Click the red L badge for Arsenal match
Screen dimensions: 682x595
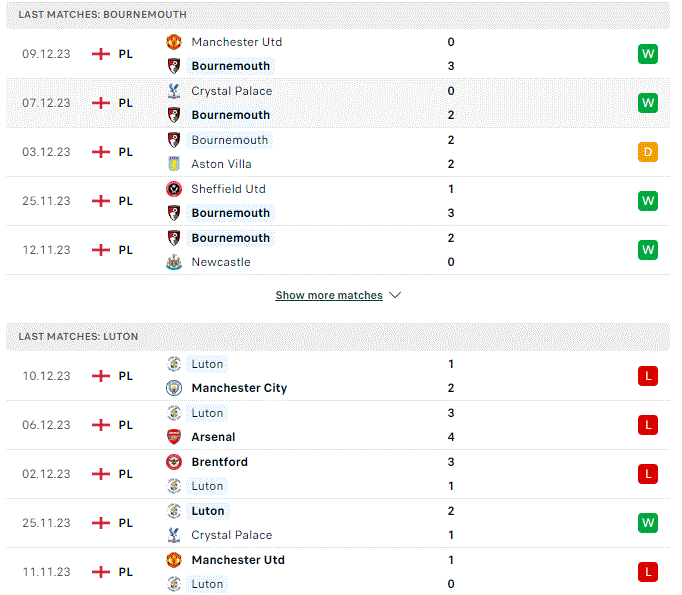pos(648,425)
